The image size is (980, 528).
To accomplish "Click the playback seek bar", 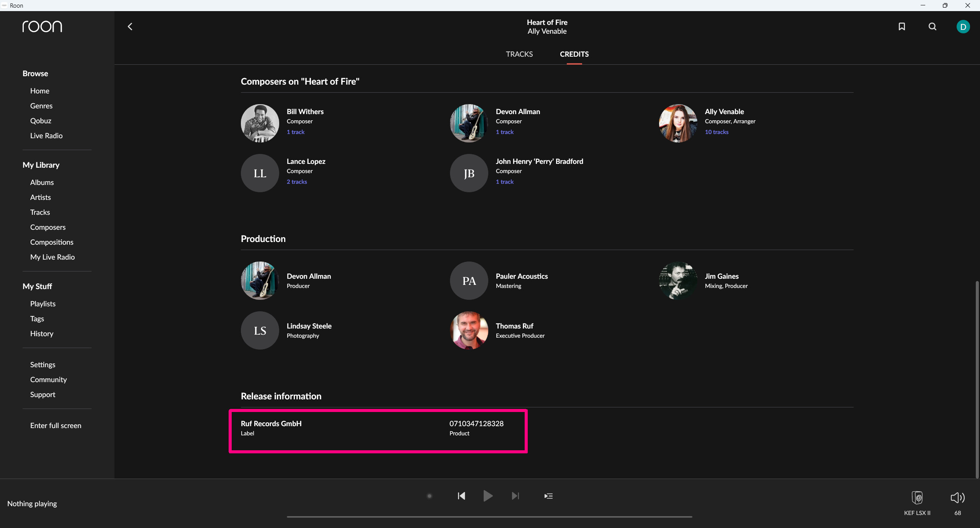I will (489, 517).
